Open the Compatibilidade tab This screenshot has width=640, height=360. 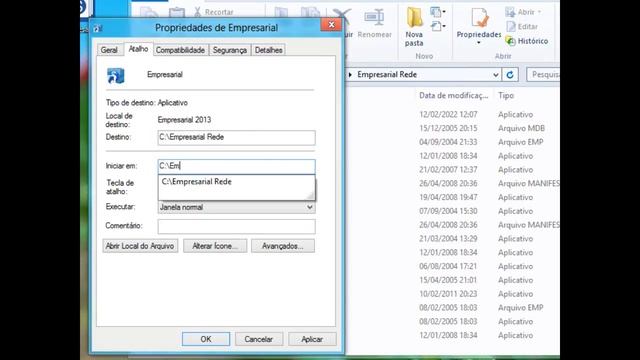pos(180,50)
